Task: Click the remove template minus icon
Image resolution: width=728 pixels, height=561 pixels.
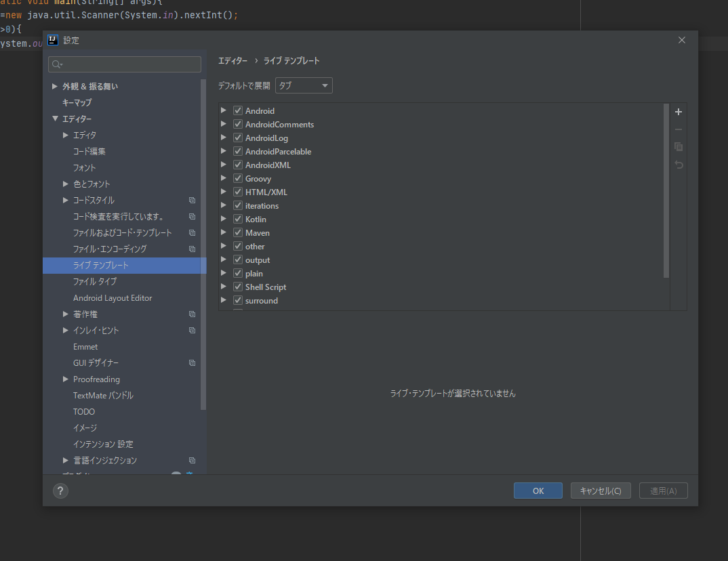Action: [679, 129]
